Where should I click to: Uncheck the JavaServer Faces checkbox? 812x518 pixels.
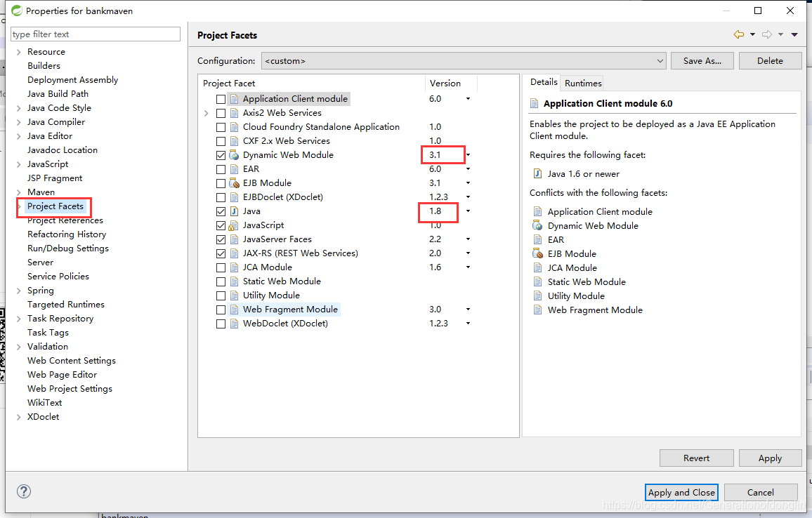tap(221, 239)
